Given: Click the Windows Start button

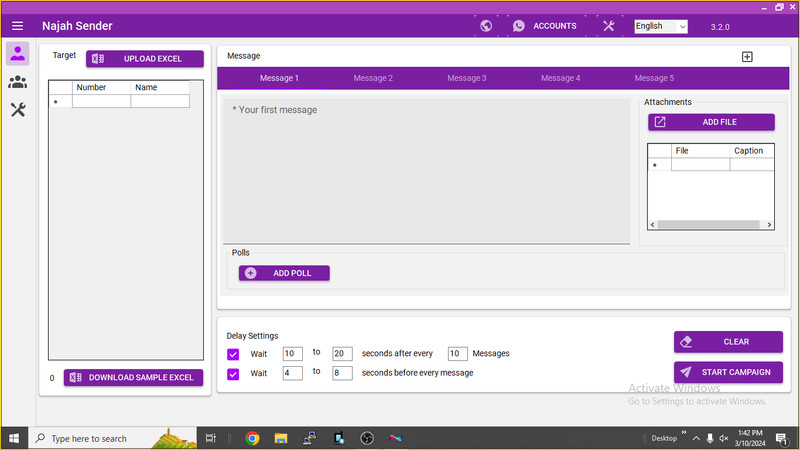Looking at the screenshot, I should pyautogui.click(x=14, y=438).
